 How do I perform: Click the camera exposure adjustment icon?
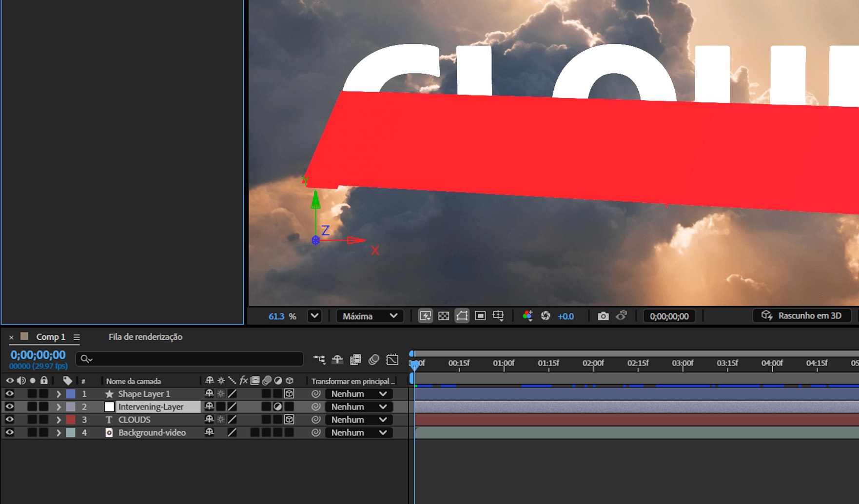click(x=547, y=316)
